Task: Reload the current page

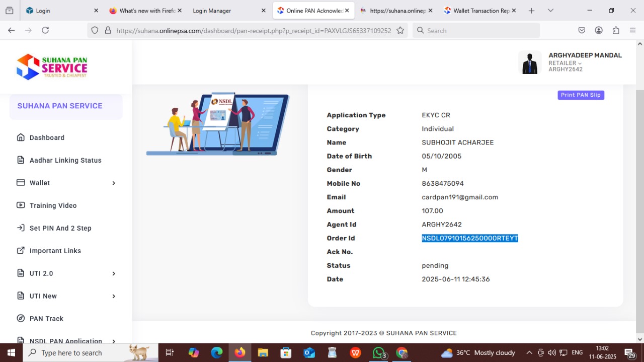Action: click(45, 30)
